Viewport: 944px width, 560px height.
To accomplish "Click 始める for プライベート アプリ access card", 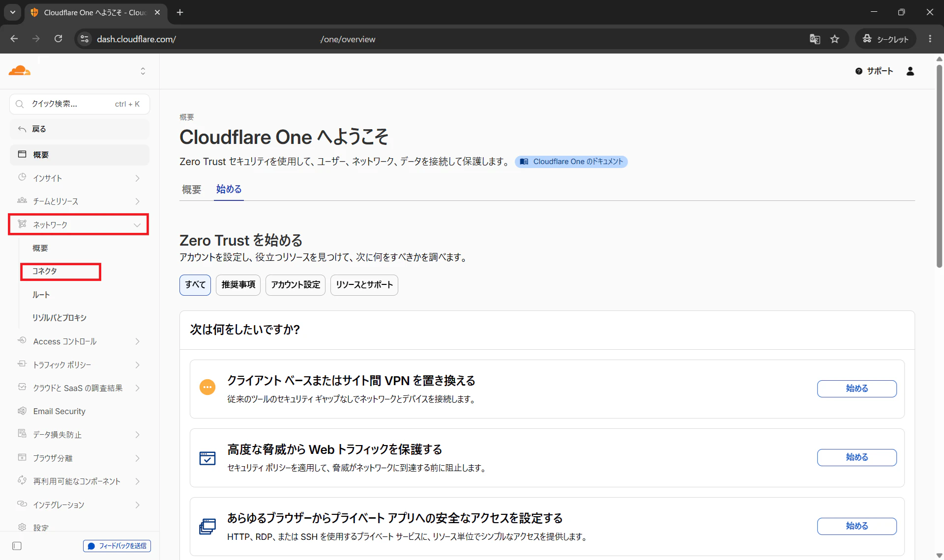I will 857,526.
